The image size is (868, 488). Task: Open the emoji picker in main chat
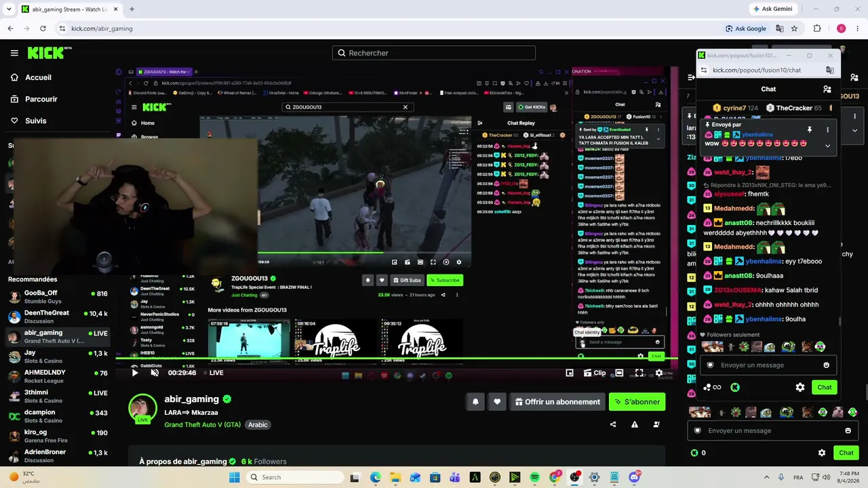(x=848, y=430)
